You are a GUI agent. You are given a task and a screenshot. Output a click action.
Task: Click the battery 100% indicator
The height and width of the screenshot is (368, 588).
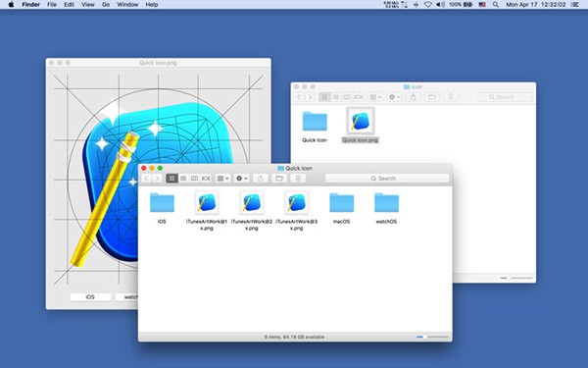pyautogui.click(x=461, y=5)
